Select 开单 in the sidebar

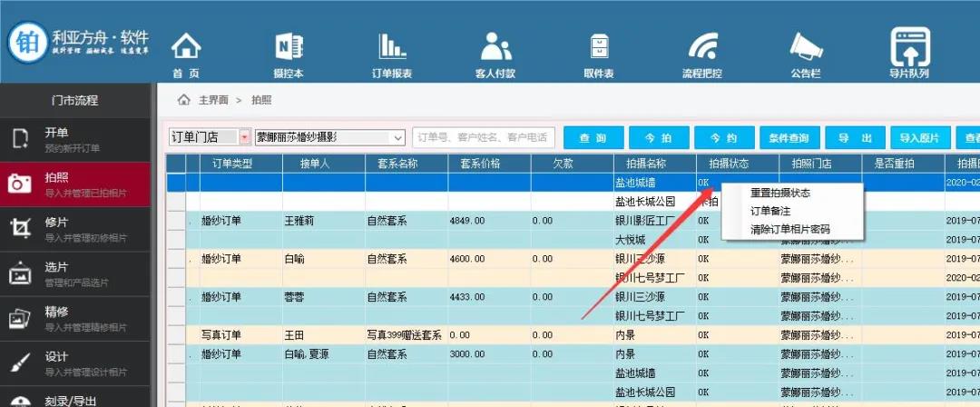tap(75, 140)
